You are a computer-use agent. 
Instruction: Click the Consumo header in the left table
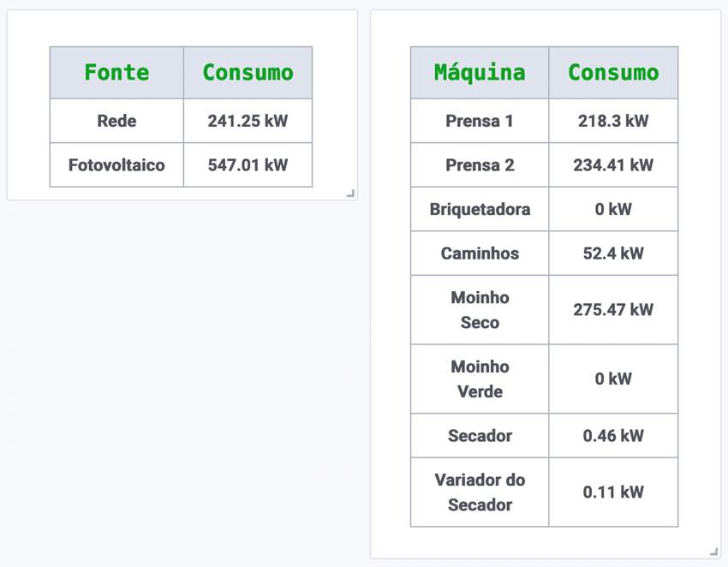point(248,72)
